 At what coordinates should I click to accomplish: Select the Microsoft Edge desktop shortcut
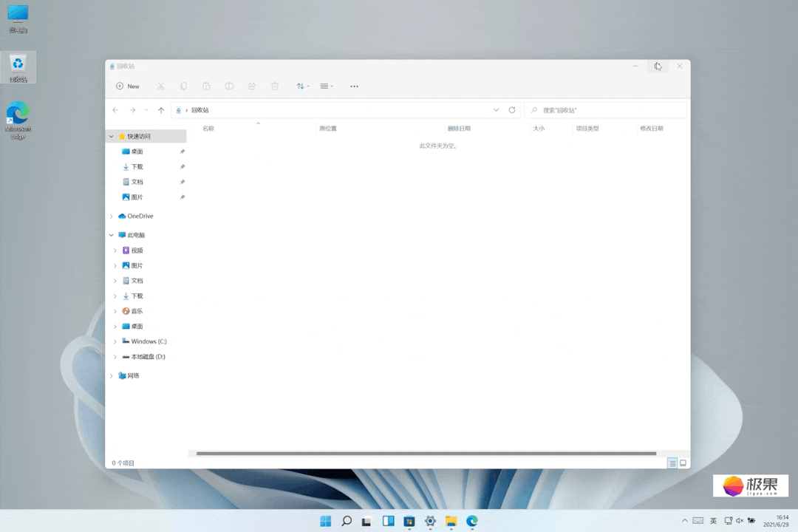(18, 120)
